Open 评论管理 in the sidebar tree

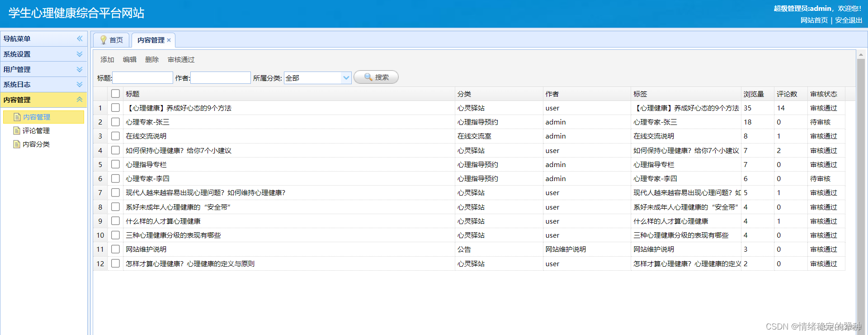(x=36, y=130)
